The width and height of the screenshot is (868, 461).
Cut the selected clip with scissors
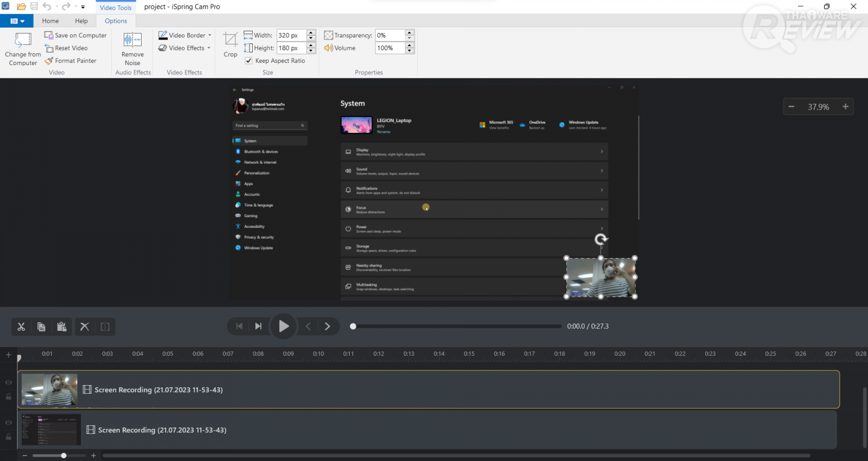[21, 326]
